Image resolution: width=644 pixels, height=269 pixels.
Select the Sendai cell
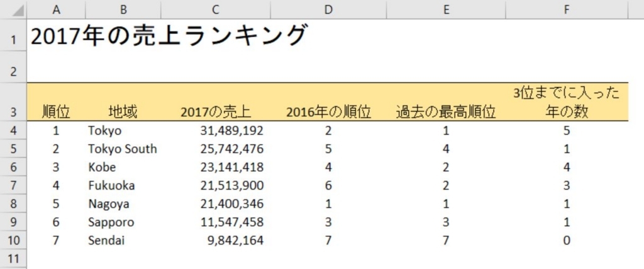tap(123, 240)
